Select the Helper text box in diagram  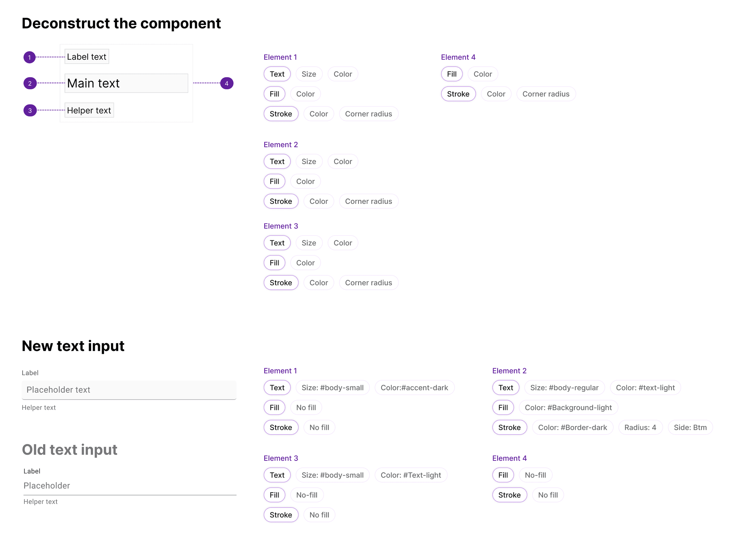[x=89, y=110]
